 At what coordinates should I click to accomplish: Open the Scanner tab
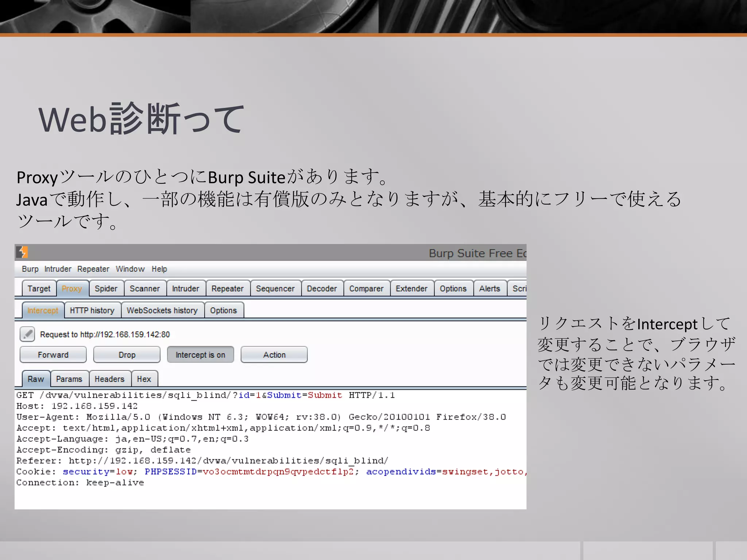click(145, 288)
